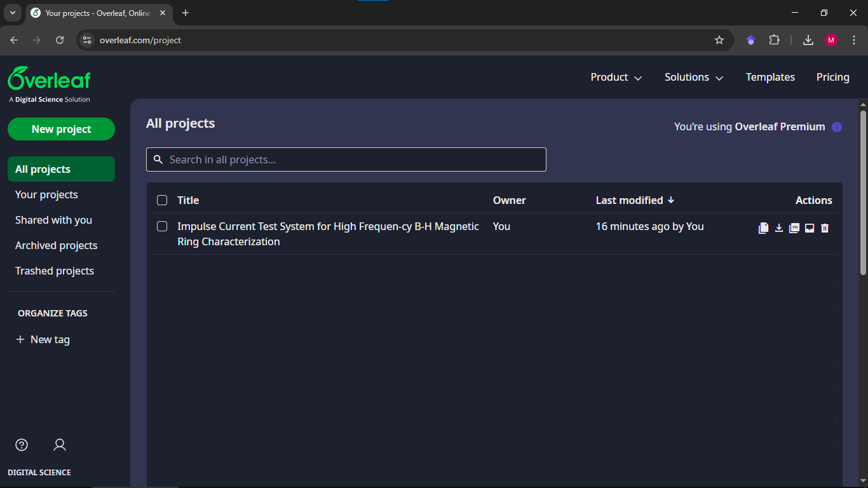
Task: Select all projects using the header checkbox
Action: pos(162,200)
